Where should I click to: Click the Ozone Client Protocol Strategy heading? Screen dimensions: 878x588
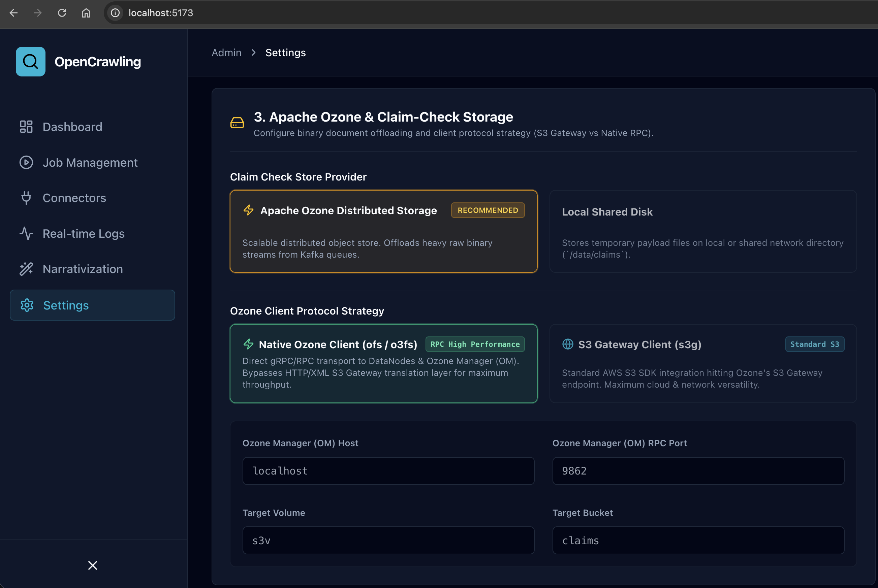pyautogui.click(x=307, y=311)
